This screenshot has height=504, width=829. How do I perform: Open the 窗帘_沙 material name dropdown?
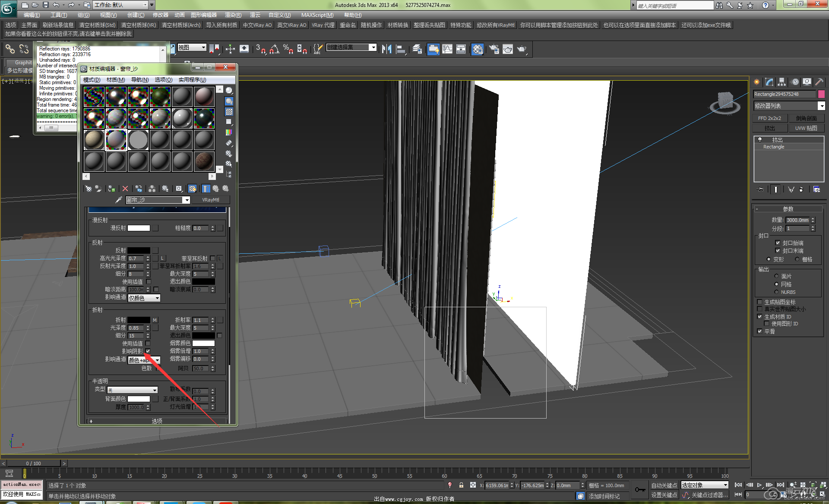[158, 200]
